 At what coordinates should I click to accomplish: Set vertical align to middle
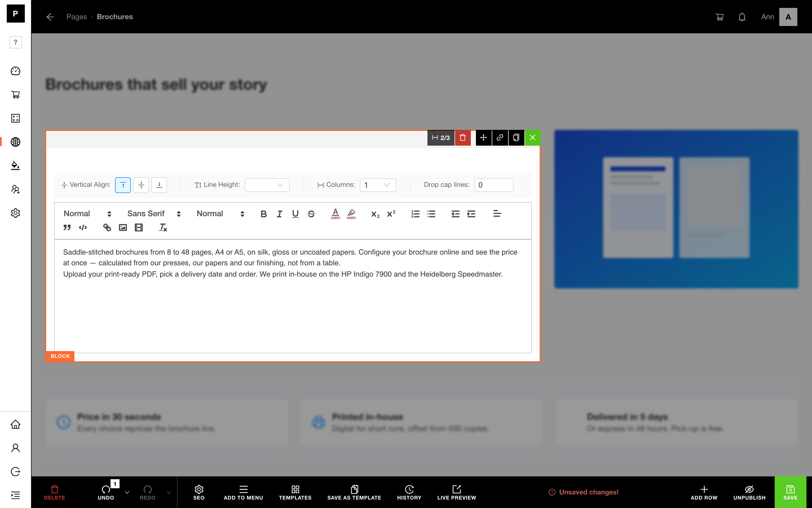141,185
